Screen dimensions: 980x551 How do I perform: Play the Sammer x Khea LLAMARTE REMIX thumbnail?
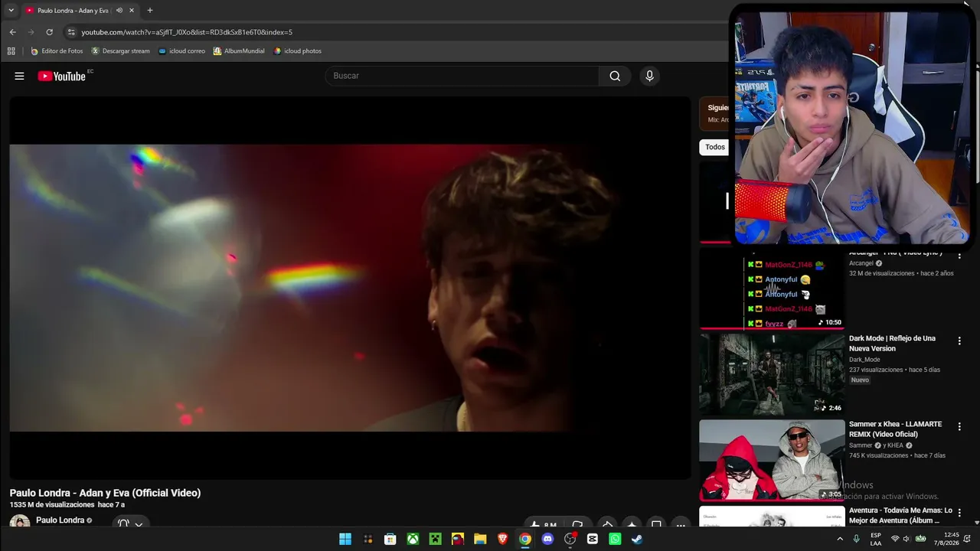pos(772,460)
